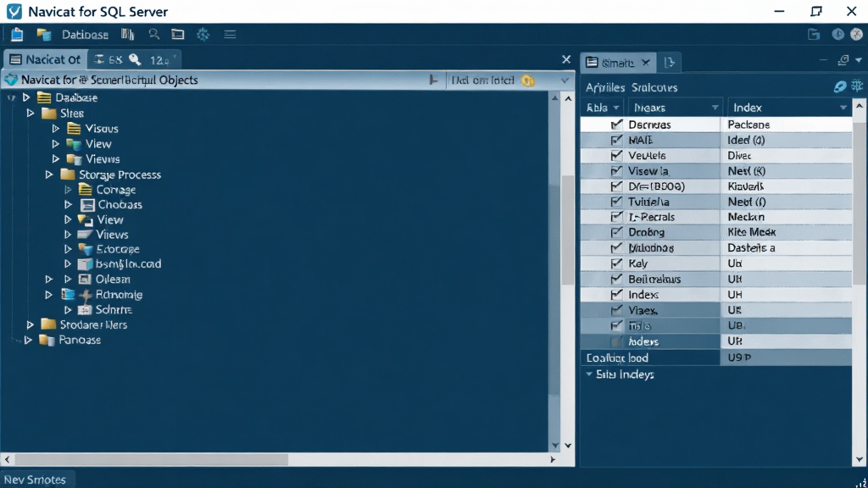The width and height of the screenshot is (868, 488).
Task: Toggle the Tuidelia checkbox
Action: (616, 202)
